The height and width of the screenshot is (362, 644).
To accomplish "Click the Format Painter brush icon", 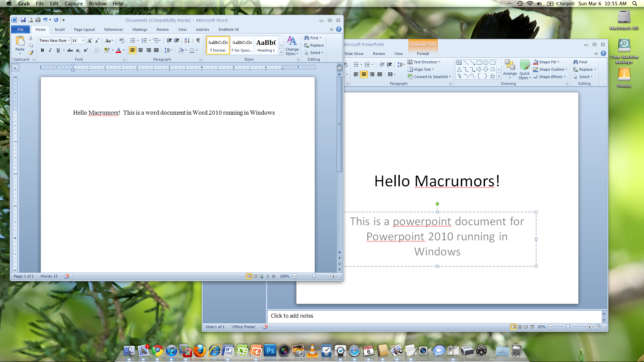I will point(31,52).
